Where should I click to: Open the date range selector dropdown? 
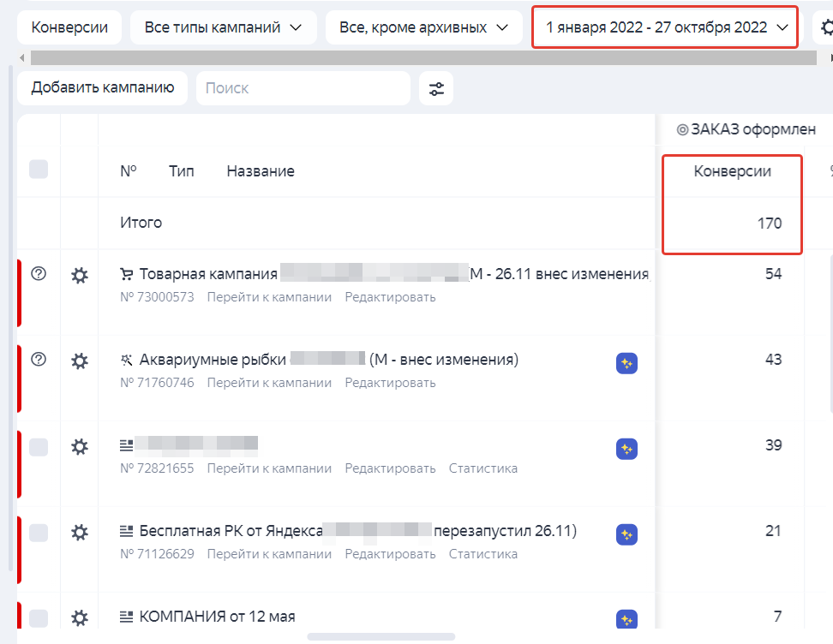(665, 27)
